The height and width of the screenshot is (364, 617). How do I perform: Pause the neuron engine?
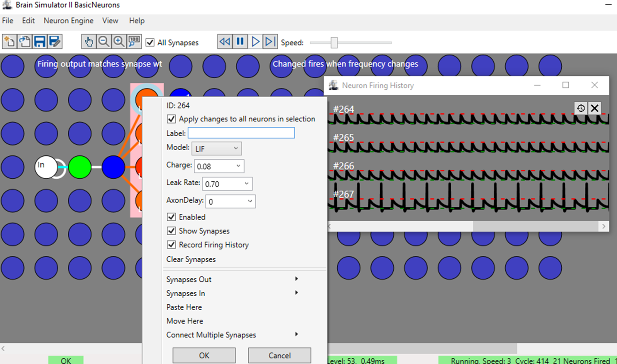pos(240,42)
